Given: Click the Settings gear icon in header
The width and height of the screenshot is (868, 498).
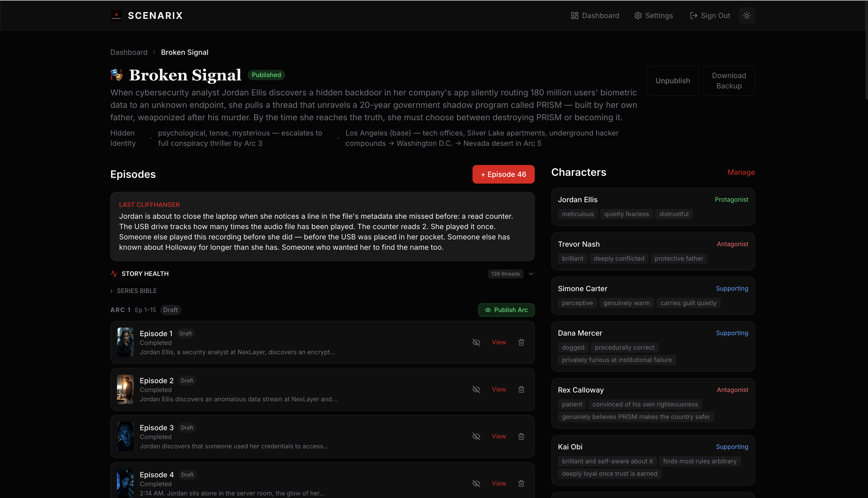Looking at the screenshot, I should pyautogui.click(x=638, y=16).
